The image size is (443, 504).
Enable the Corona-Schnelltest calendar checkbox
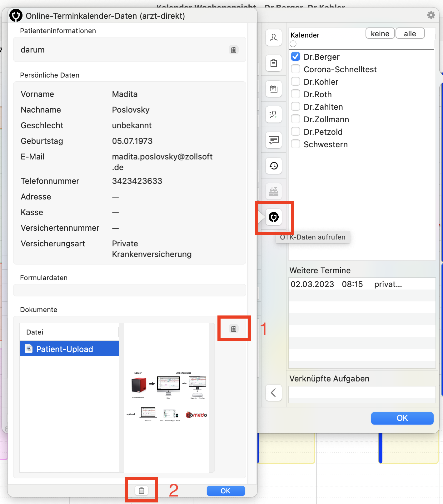[296, 69]
